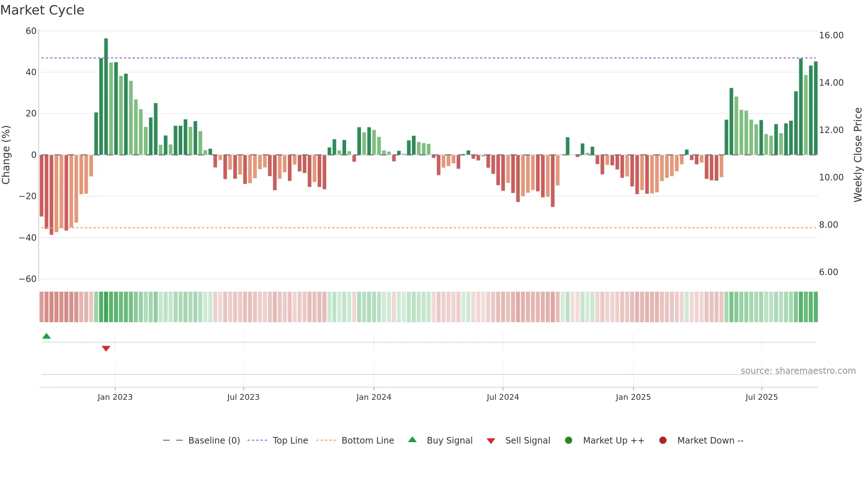Toggle the Market Up ++ legend entry
This screenshot has width=868, height=488.
pyautogui.click(x=605, y=440)
